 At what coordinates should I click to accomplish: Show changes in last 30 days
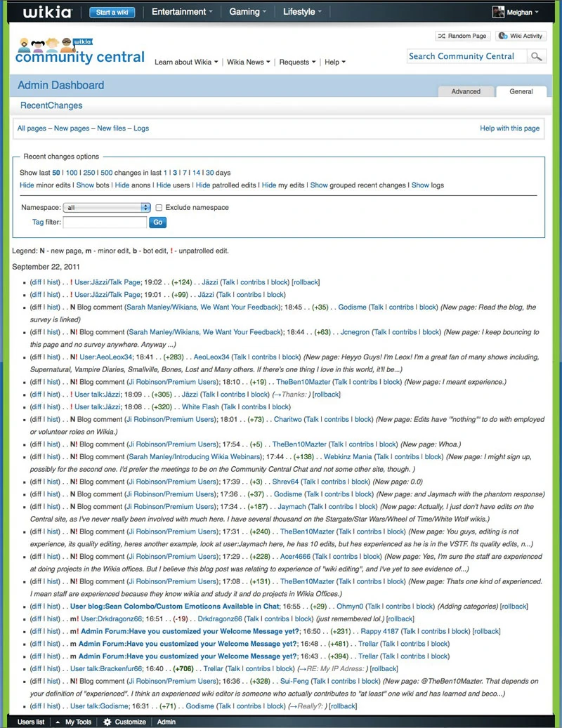[x=210, y=173]
